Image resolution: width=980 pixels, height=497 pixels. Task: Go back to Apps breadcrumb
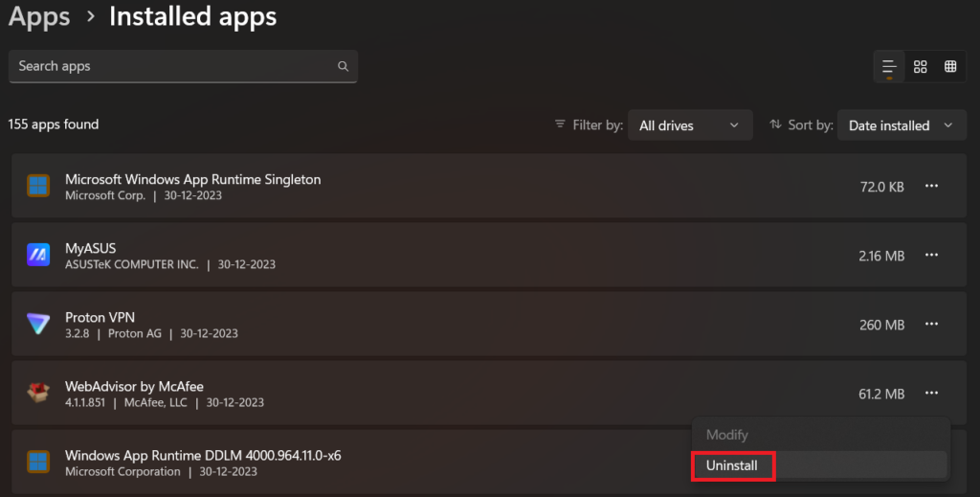(x=39, y=16)
